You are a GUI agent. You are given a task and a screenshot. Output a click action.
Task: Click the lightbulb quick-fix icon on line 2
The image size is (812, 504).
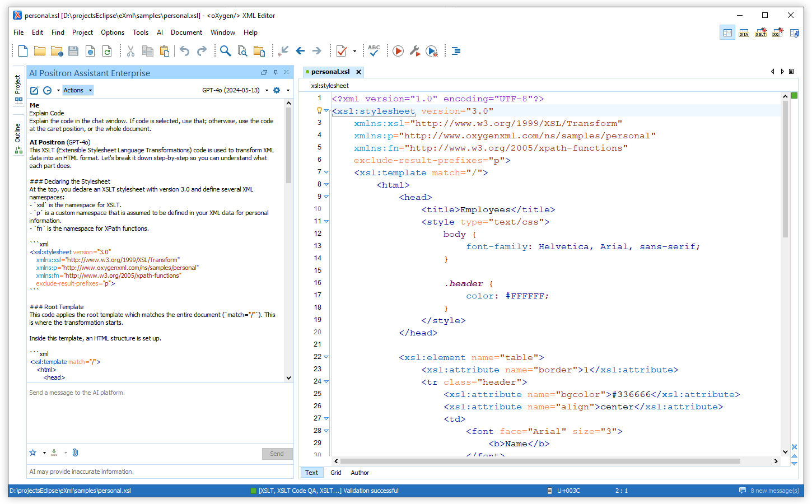click(319, 110)
